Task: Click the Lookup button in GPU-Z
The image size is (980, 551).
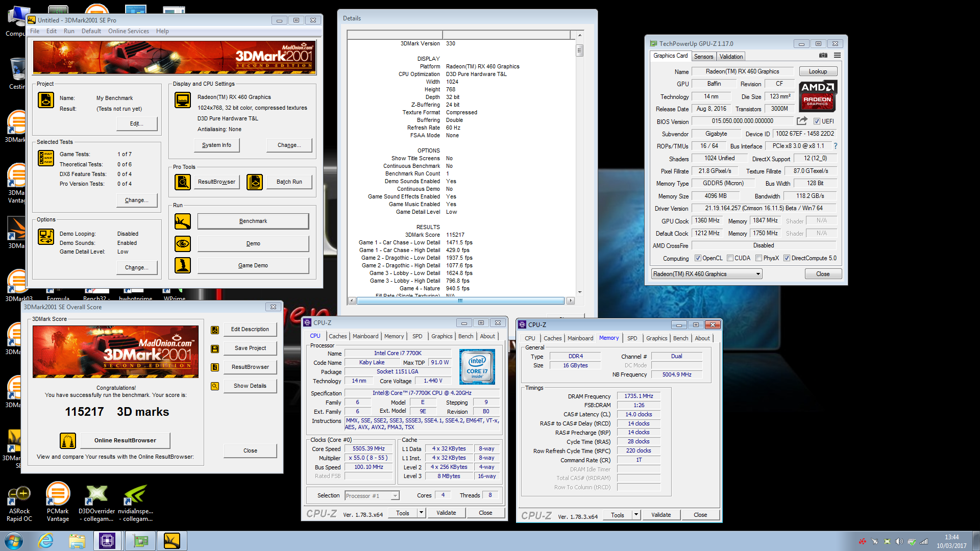Action: (818, 71)
